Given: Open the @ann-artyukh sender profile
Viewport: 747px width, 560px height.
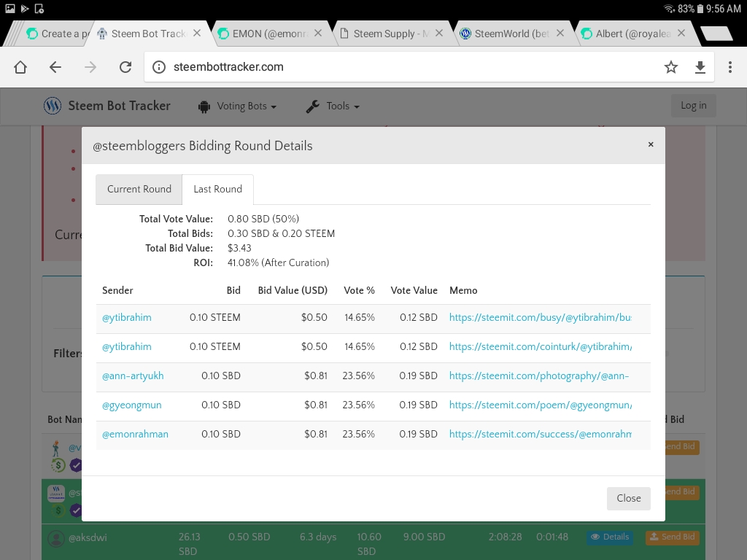Looking at the screenshot, I should (133, 376).
